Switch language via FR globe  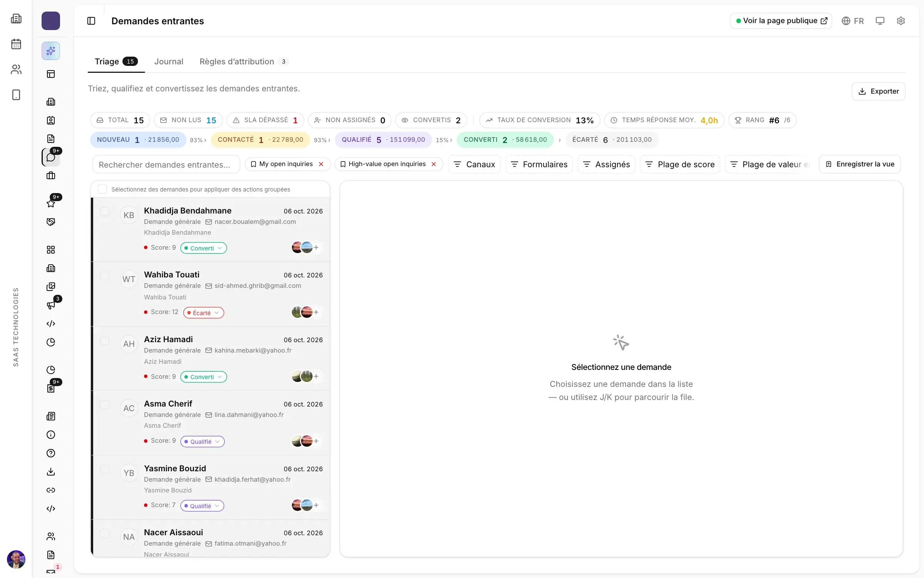tap(852, 21)
